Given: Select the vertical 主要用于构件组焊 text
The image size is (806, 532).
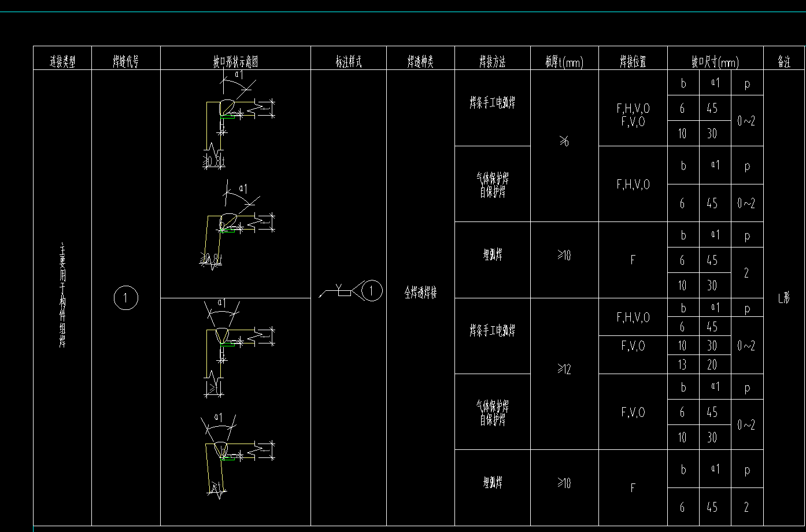Looking at the screenshot, I should pos(62,295).
